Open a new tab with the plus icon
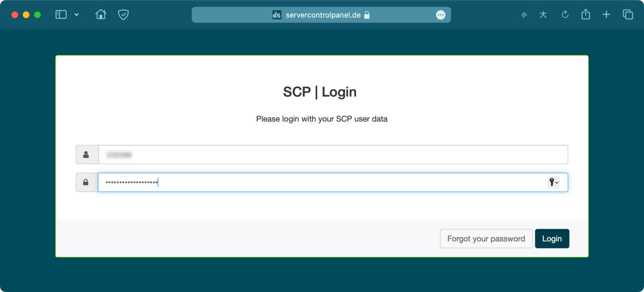 pos(606,15)
